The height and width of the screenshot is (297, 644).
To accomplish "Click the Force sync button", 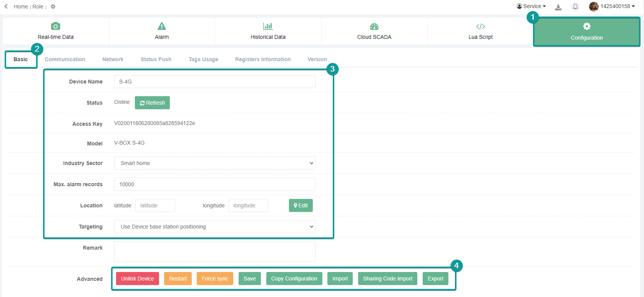I will coord(215,279).
